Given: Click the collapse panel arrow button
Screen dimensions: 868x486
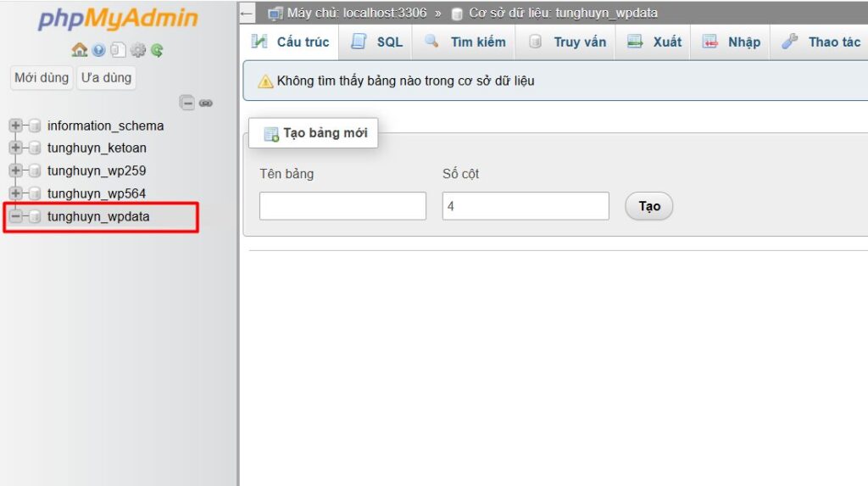Looking at the screenshot, I should click(247, 14).
